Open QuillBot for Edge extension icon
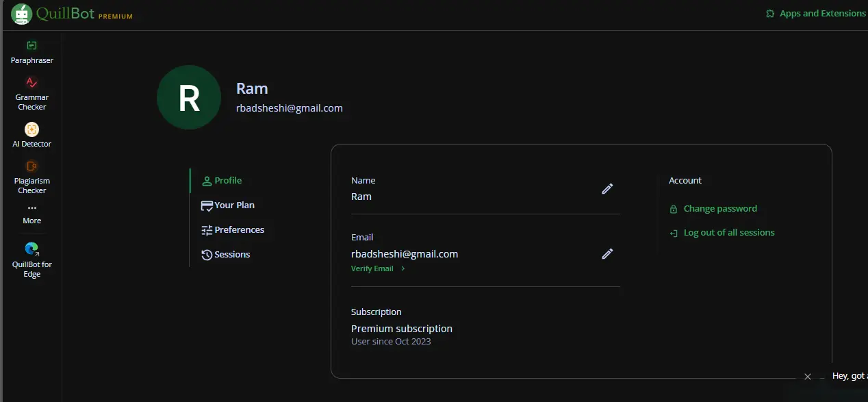868x402 pixels. point(31,249)
